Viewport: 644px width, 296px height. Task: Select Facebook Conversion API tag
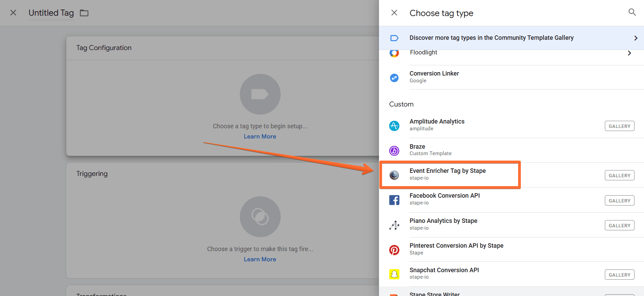[x=511, y=200]
